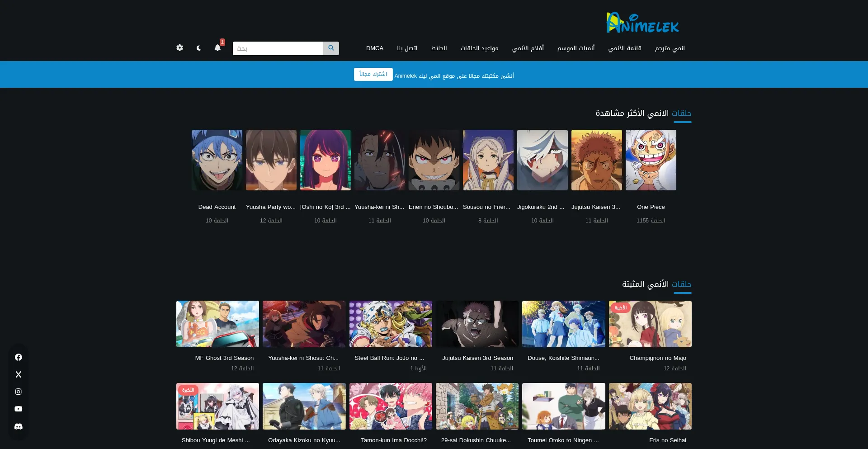The image size is (868, 449).
Task: Open the settings gear icon
Action: (179, 48)
